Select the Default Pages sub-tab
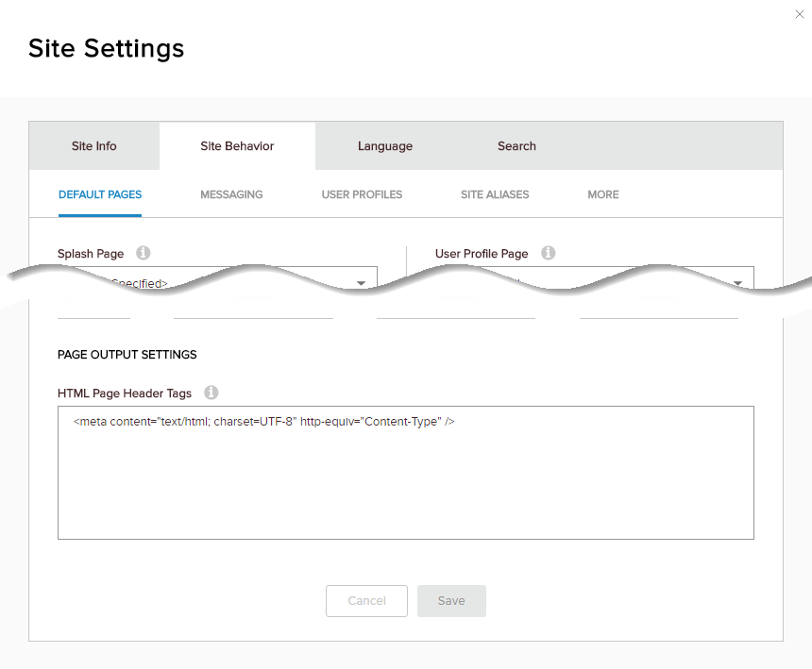 pos(100,194)
